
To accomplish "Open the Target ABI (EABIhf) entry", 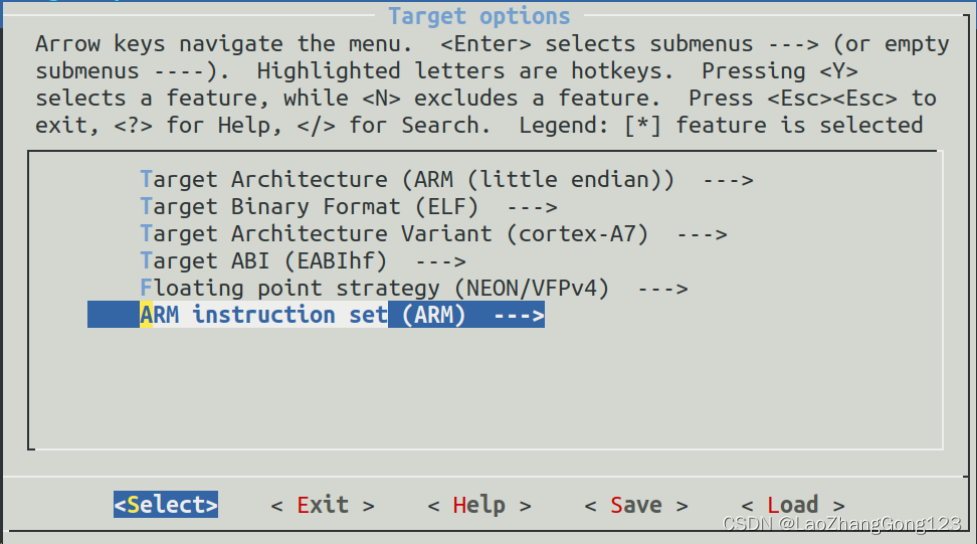I will (x=303, y=260).
